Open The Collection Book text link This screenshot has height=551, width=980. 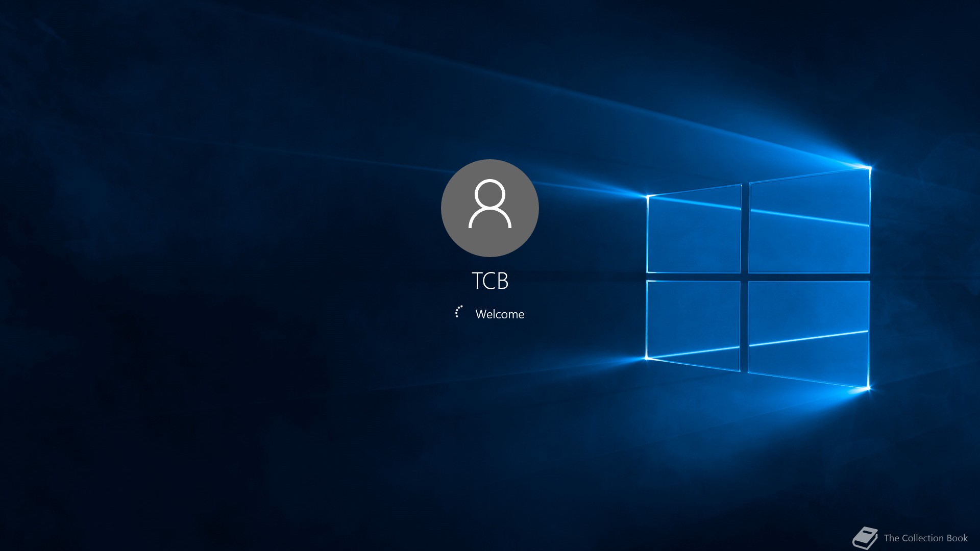click(x=925, y=538)
